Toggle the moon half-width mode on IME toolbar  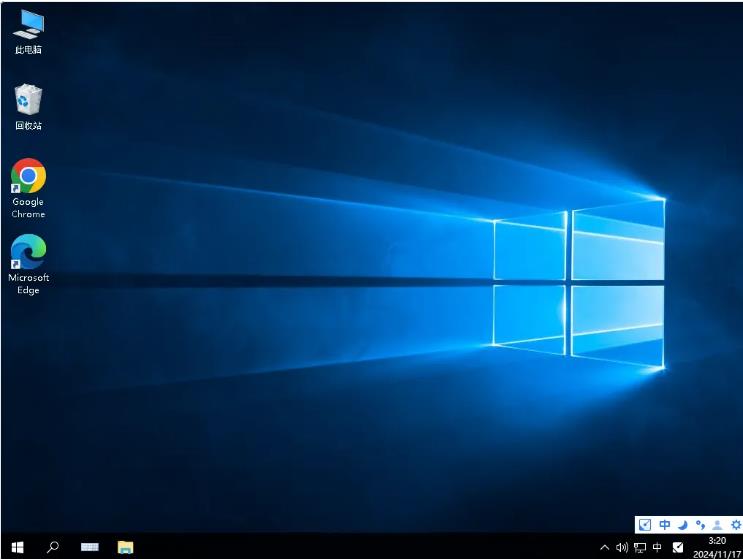click(x=683, y=524)
